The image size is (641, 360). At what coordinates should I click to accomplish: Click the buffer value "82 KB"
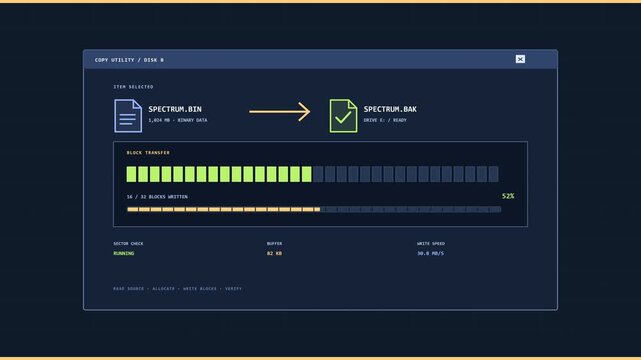pos(274,253)
